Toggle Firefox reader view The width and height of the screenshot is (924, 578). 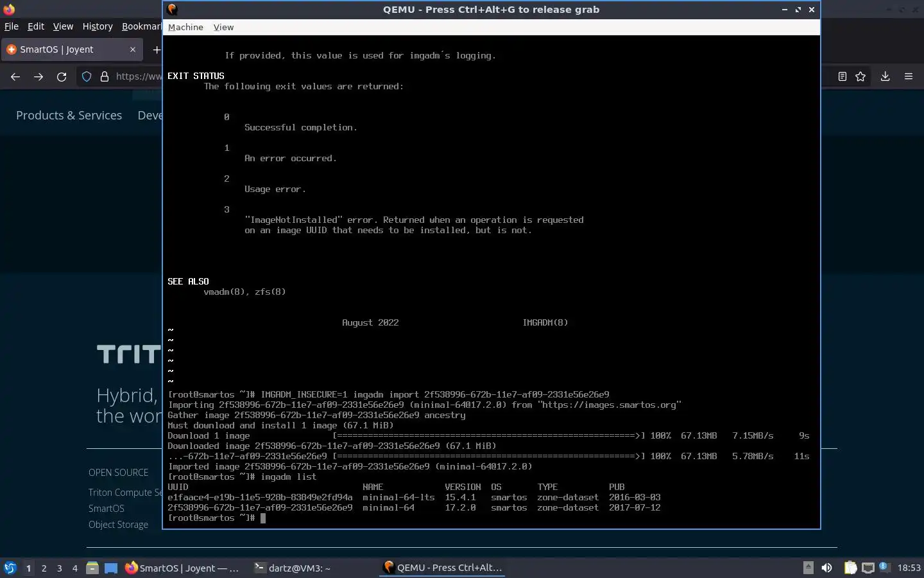coord(843,76)
